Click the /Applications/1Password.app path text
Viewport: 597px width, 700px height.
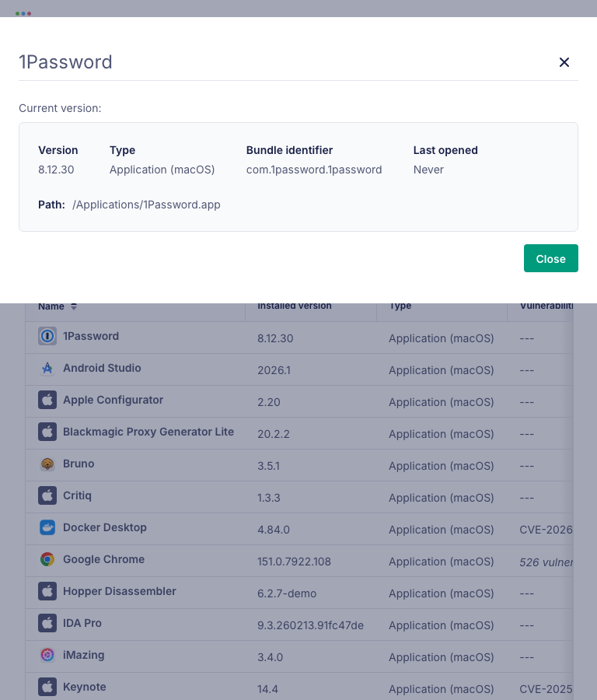coord(146,205)
